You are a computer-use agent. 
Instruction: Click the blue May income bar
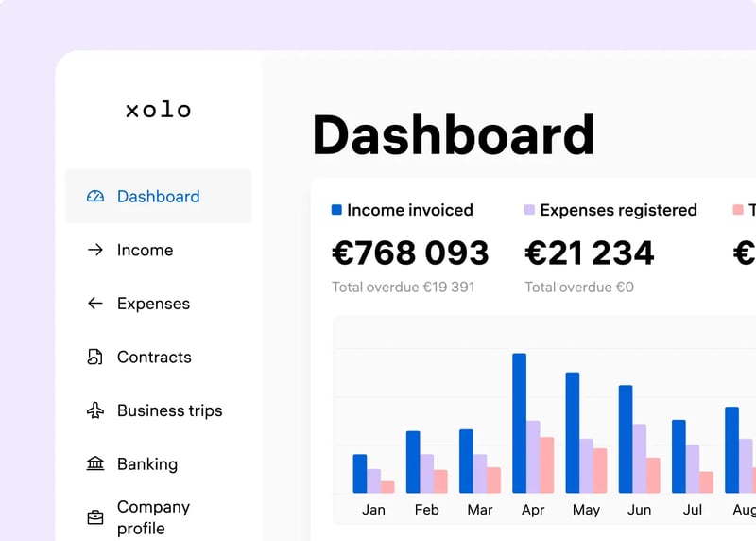(x=572, y=432)
